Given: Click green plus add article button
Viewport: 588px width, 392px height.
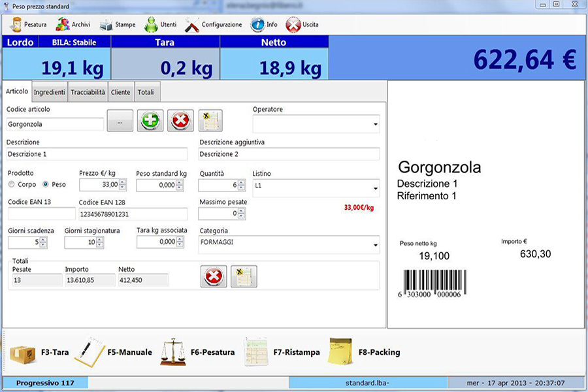Looking at the screenshot, I should pyautogui.click(x=150, y=121).
